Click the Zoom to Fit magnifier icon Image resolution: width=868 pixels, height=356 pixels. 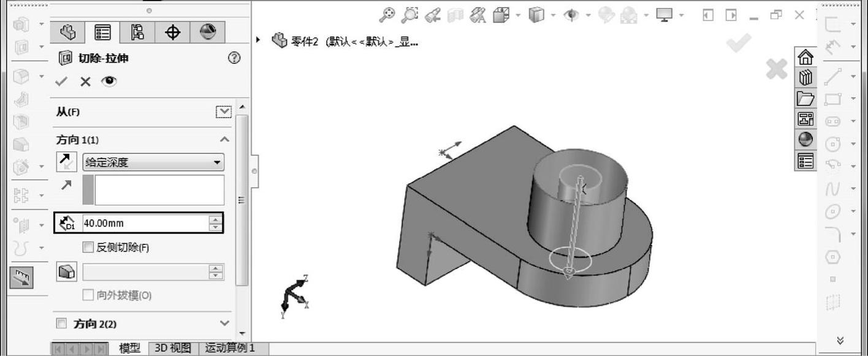coord(387,15)
